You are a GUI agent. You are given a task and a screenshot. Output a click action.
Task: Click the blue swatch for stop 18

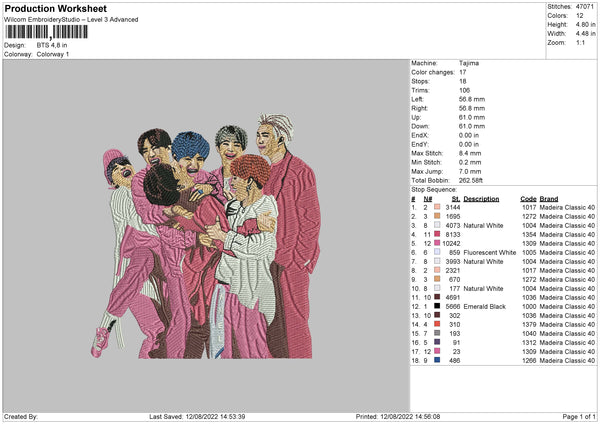pyautogui.click(x=437, y=360)
